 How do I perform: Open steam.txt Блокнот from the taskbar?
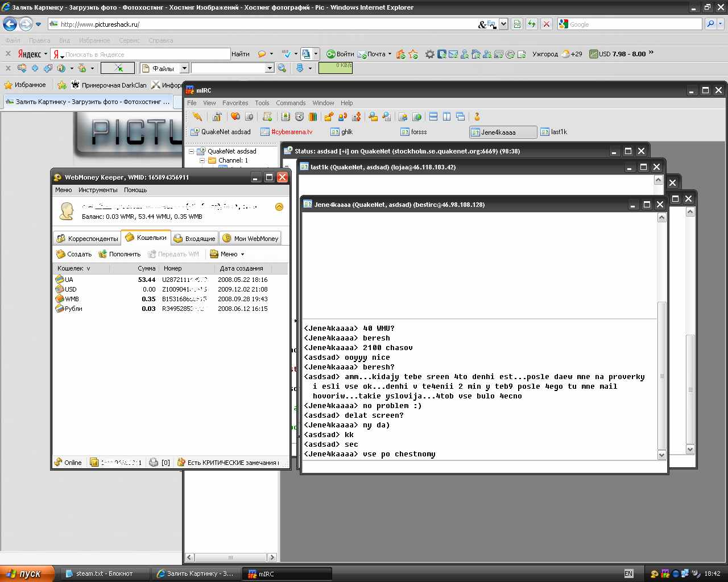104,573
